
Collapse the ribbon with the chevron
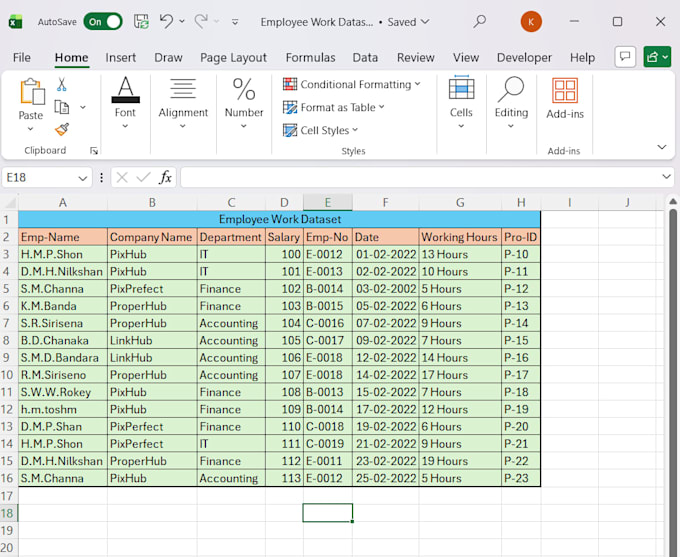[x=662, y=147]
